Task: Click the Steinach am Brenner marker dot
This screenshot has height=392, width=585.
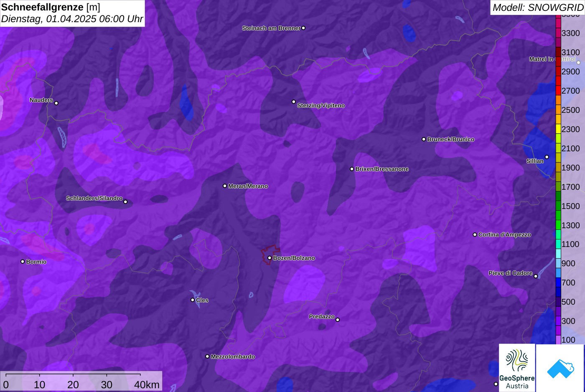Action: coord(303,28)
